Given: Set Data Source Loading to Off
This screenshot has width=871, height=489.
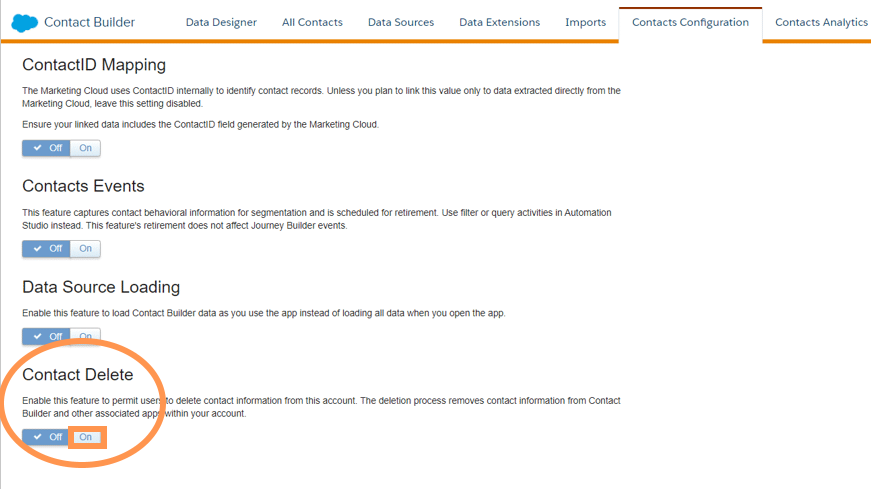Looking at the screenshot, I should click(47, 336).
